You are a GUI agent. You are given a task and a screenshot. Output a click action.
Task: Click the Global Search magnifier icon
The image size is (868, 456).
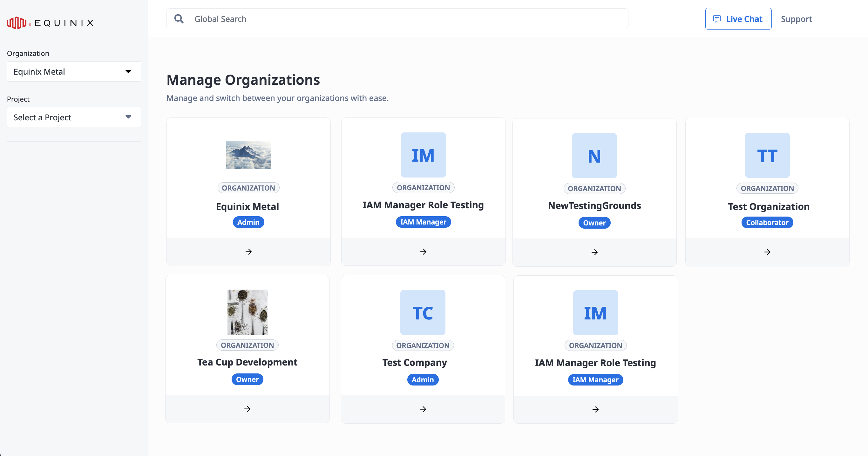(x=179, y=19)
